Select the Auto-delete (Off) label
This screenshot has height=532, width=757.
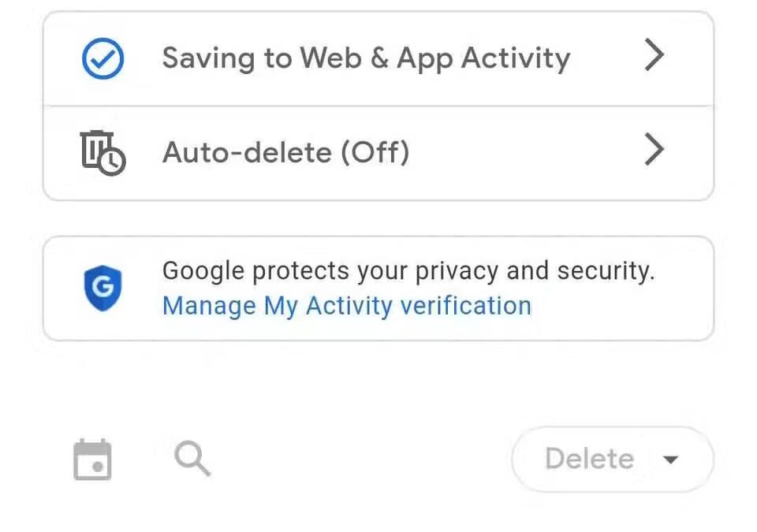click(x=285, y=151)
